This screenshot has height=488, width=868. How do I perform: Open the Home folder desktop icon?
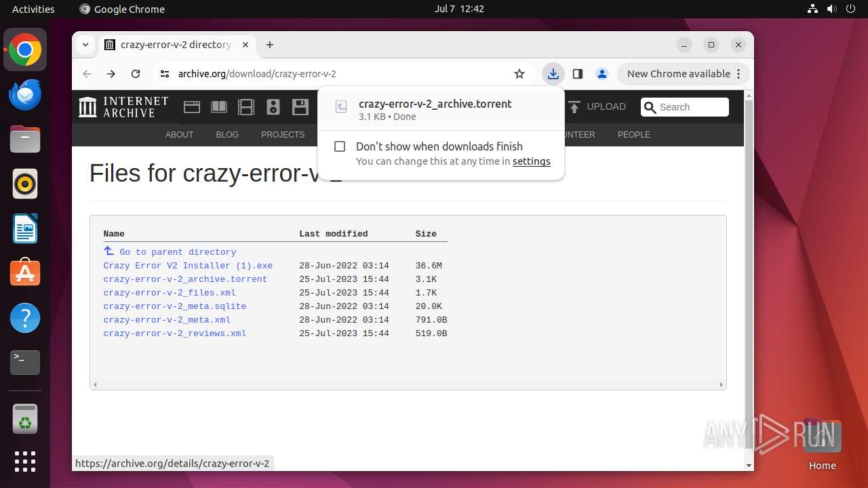click(x=822, y=445)
